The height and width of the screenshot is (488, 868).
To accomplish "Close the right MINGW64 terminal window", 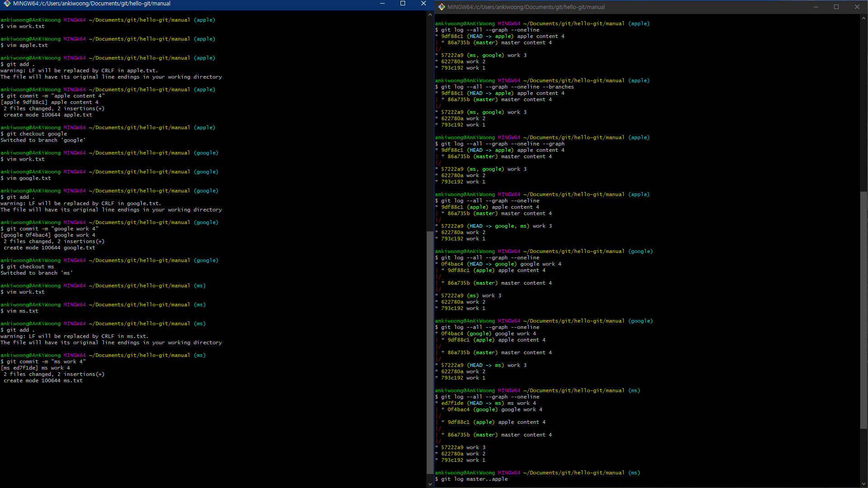I will pyautogui.click(x=857, y=7).
